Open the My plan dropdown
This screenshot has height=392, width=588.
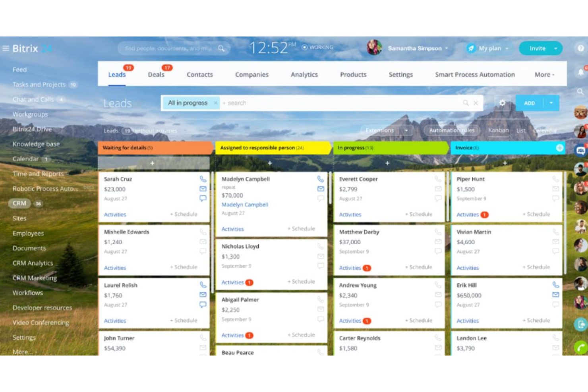pyautogui.click(x=489, y=48)
